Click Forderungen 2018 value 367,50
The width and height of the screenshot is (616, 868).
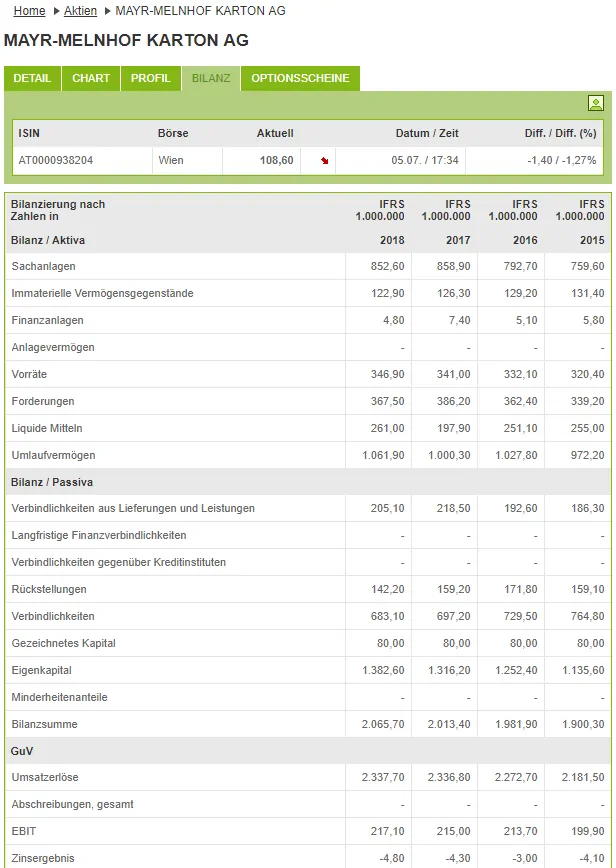pyautogui.click(x=387, y=401)
